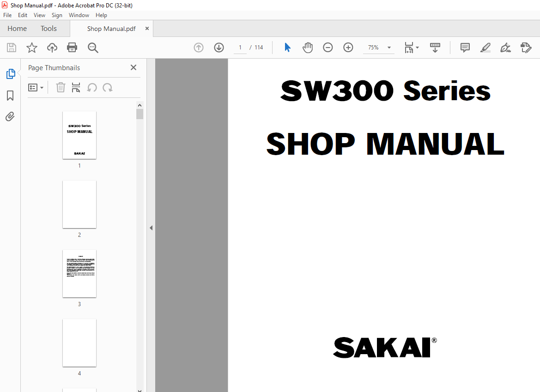
Task: Zoom in with plus icon
Action: click(x=348, y=48)
